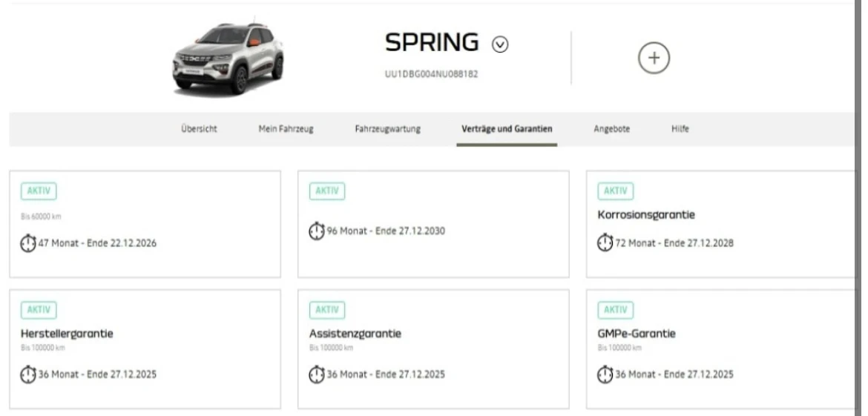Click the clock icon beside 96 Monat
The image size is (868, 416).
pyautogui.click(x=316, y=231)
